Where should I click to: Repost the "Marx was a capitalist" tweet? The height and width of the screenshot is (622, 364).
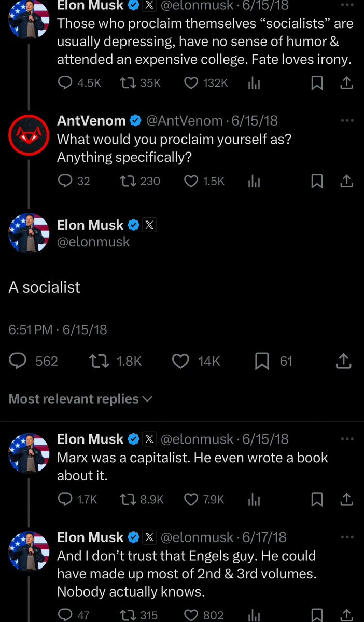tap(127, 500)
